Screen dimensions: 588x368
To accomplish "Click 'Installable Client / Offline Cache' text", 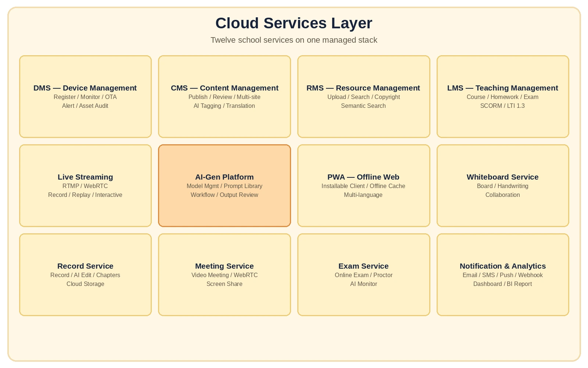I will click(x=363, y=186).
